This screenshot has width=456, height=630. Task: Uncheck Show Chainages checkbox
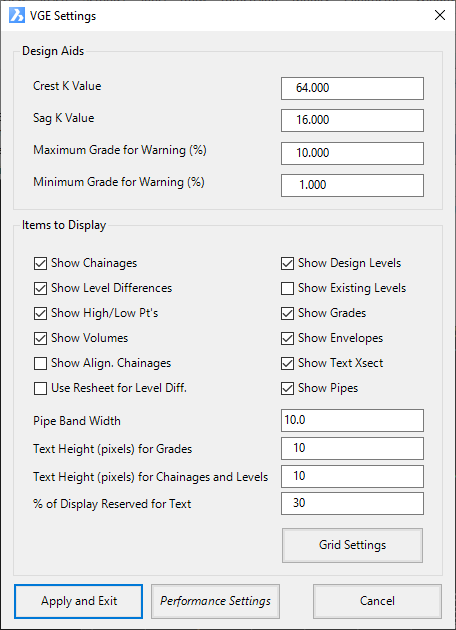click(x=40, y=264)
